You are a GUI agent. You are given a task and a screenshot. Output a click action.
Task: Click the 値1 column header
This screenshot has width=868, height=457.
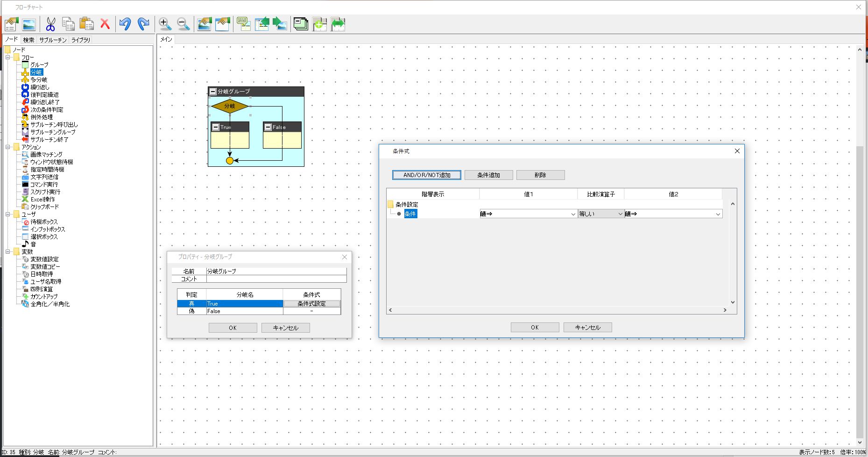(529, 194)
